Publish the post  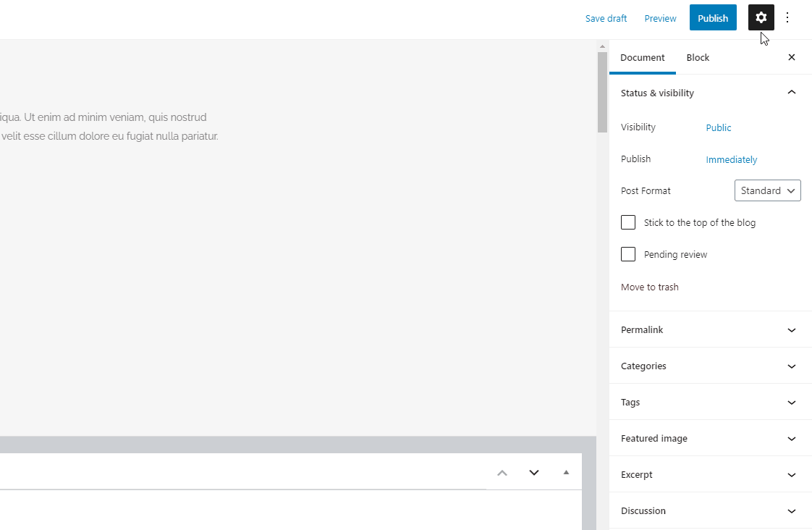pyautogui.click(x=712, y=17)
